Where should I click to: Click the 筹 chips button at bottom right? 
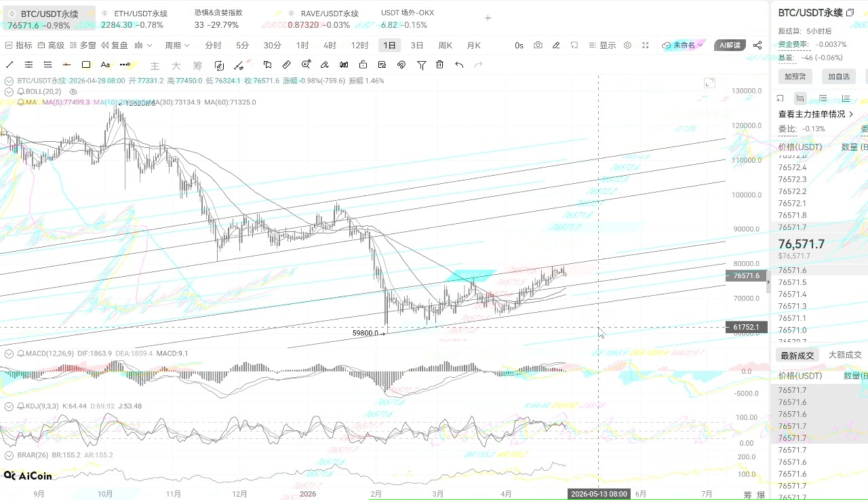click(x=748, y=495)
